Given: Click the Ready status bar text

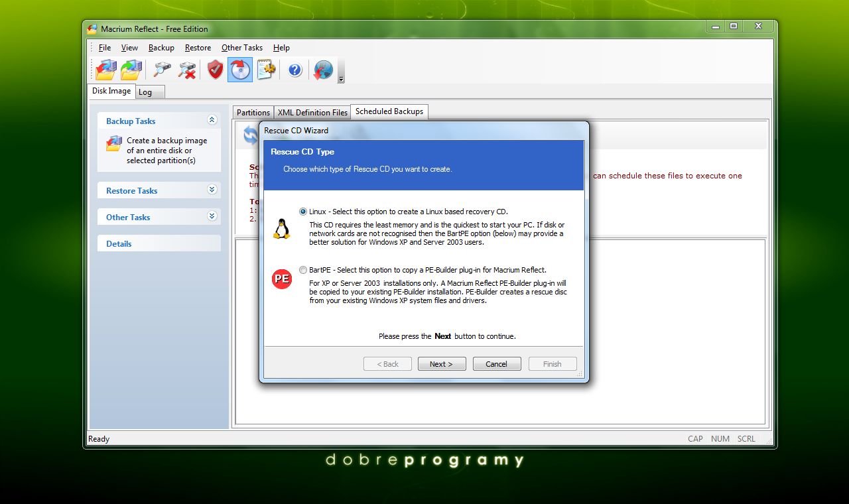Looking at the screenshot, I should (x=99, y=439).
